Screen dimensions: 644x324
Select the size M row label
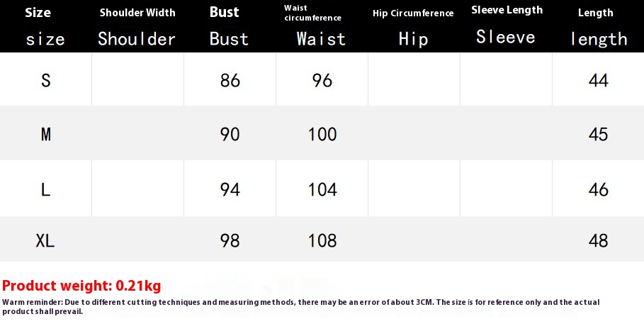click(x=46, y=134)
